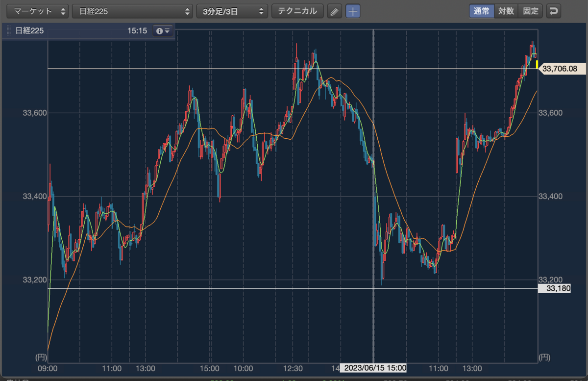Image resolution: width=588 pixels, height=381 pixels.
Task: Open the 日経225 symbol dropdown
Action: coord(132,11)
